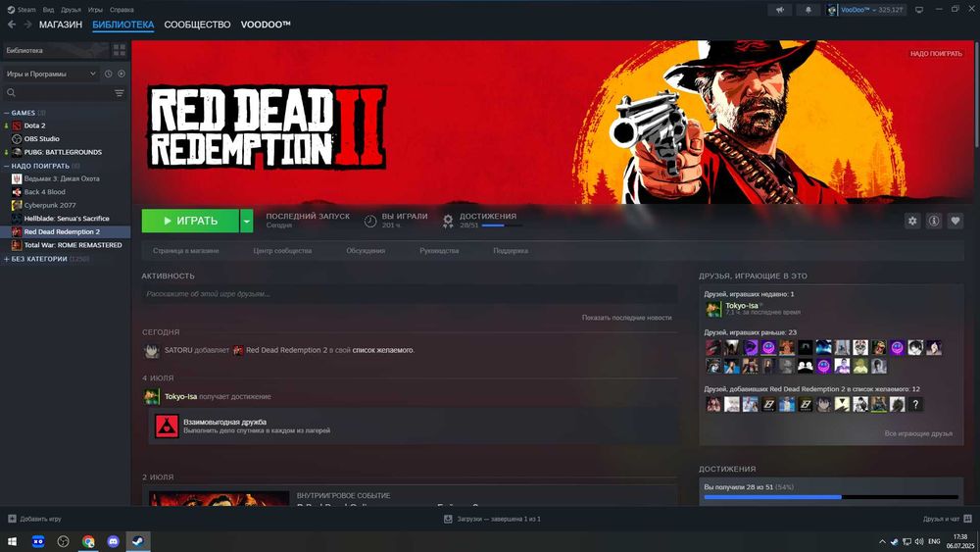The width and height of the screenshot is (980, 552).
Task: Select Dota 2 in the library list
Action: [x=34, y=125]
